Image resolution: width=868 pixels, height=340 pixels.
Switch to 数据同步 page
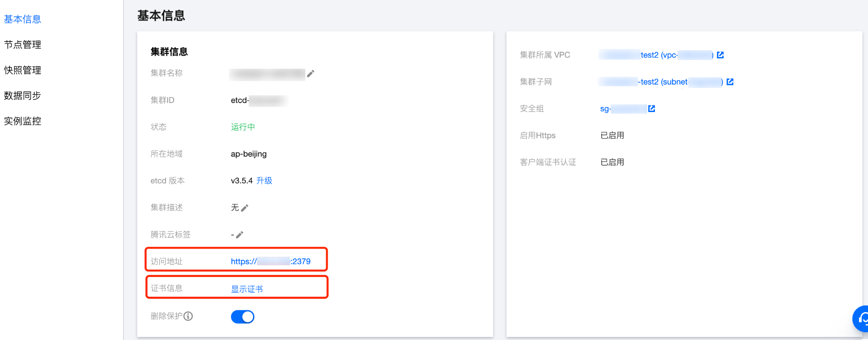click(23, 96)
